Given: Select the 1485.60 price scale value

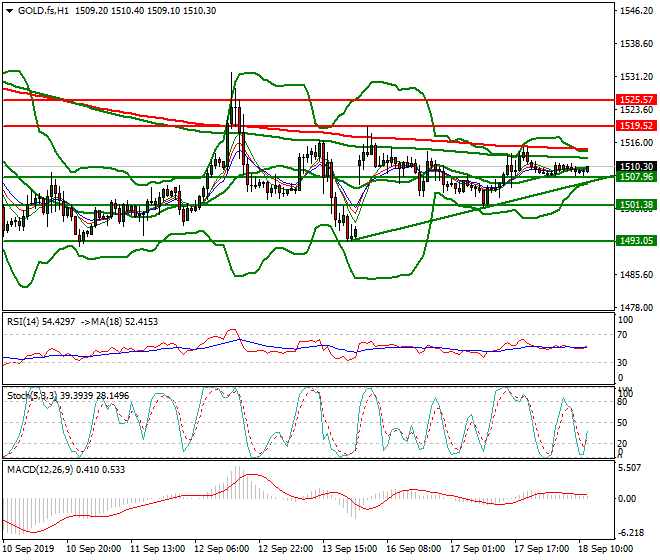Looking at the screenshot, I should (x=636, y=275).
